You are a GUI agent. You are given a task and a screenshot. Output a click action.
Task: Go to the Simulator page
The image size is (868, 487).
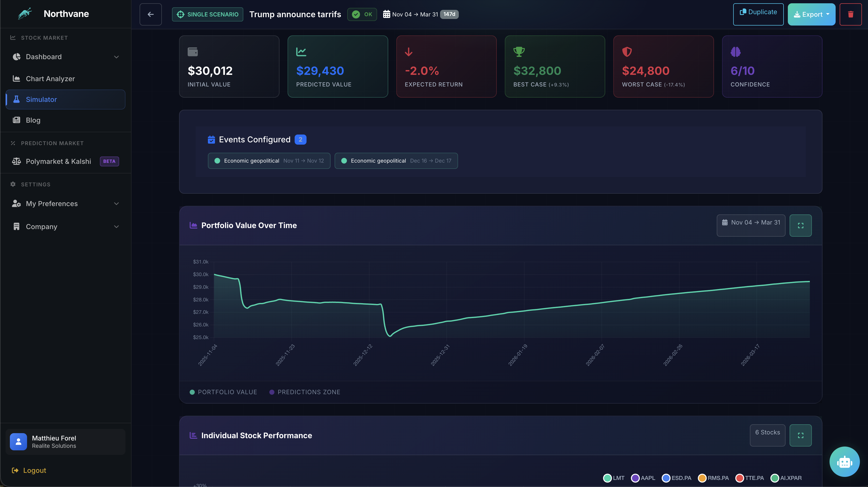[65, 99]
